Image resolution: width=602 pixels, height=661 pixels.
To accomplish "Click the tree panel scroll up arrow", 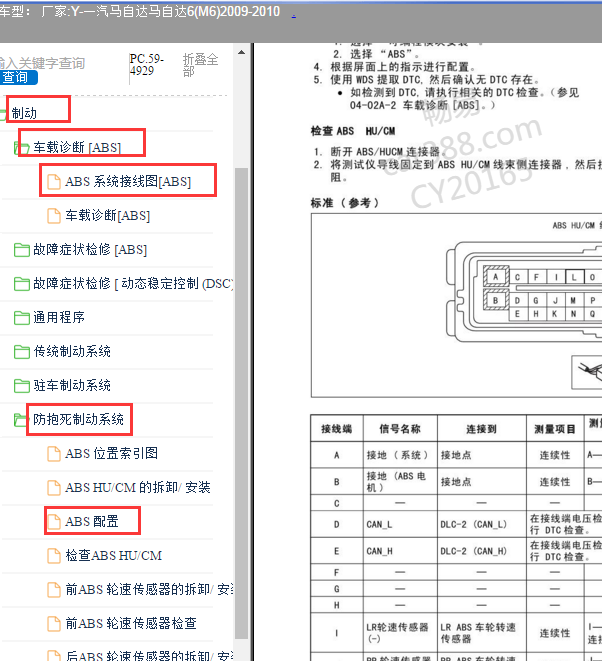I will tap(242, 53).
